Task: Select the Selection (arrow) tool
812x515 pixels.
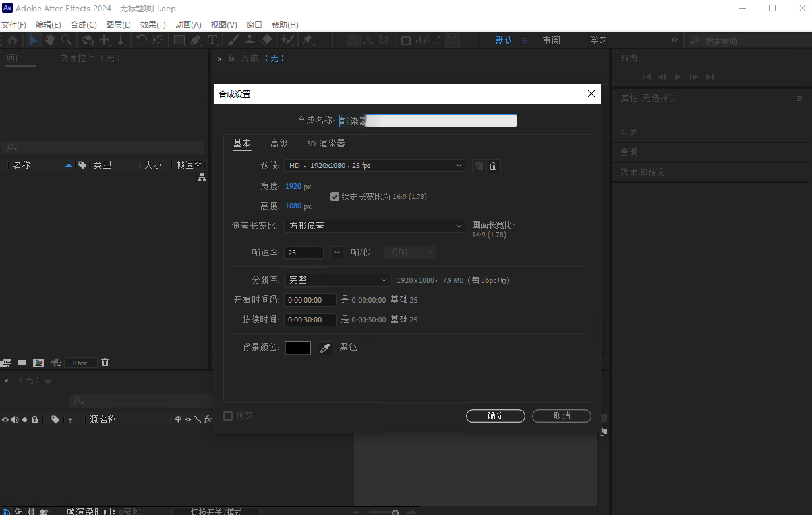Action: tap(34, 40)
